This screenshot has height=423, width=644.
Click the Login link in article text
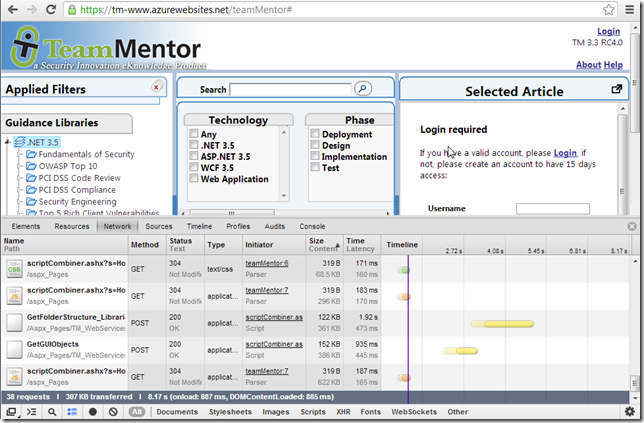565,153
